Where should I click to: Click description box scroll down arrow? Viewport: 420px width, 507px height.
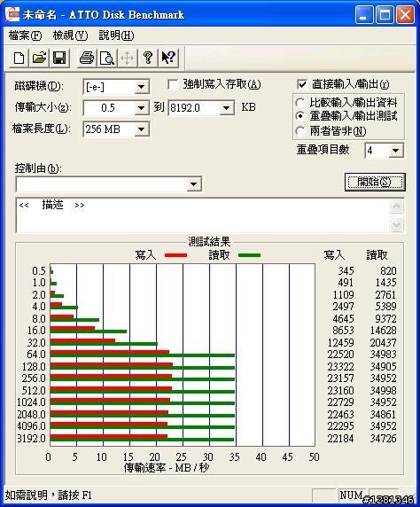(397, 224)
